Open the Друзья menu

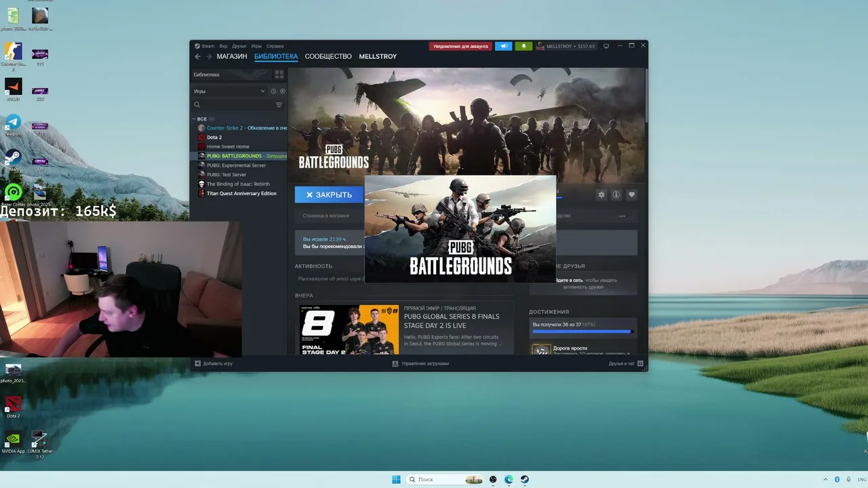tap(239, 46)
